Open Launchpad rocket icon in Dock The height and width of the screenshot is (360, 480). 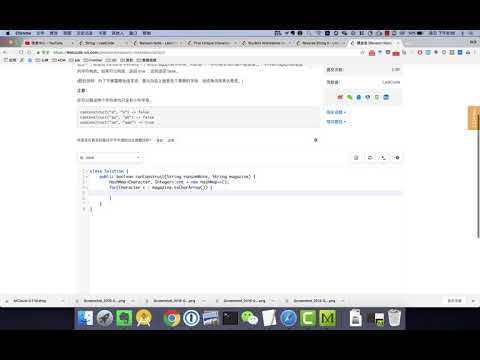click(x=105, y=318)
